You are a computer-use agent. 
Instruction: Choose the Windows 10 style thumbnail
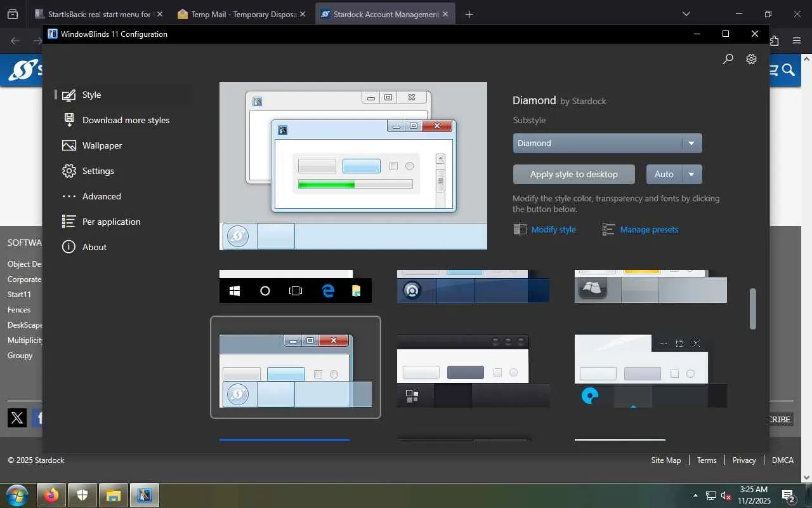tap(295, 286)
